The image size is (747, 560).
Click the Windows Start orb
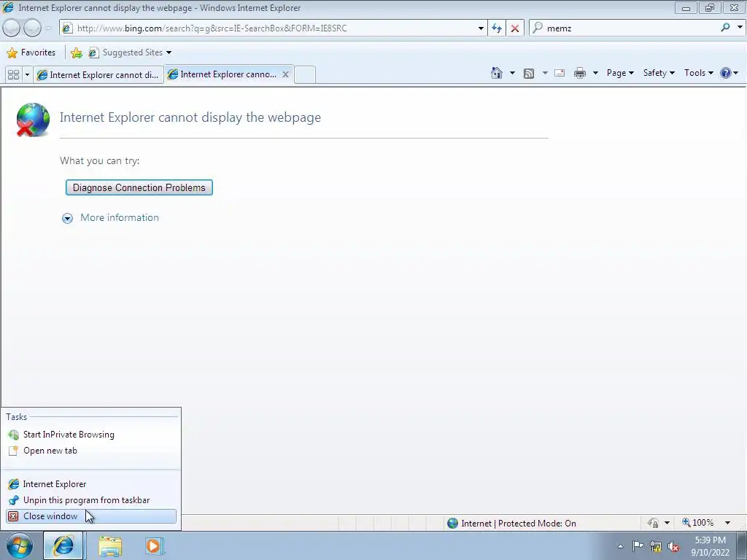click(20, 545)
